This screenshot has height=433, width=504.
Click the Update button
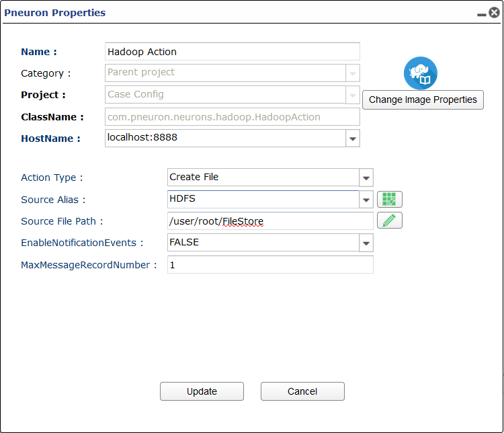pyautogui.click(x=202, y=391)
